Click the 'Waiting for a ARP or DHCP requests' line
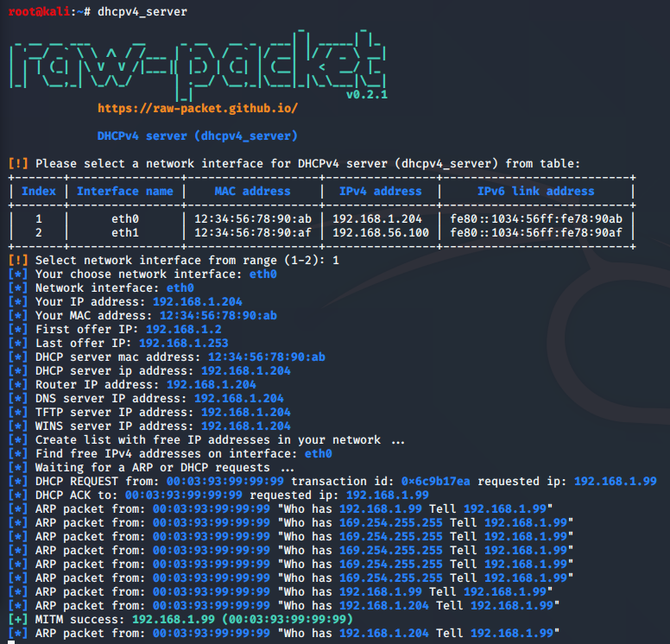 (x=151, y=468)
